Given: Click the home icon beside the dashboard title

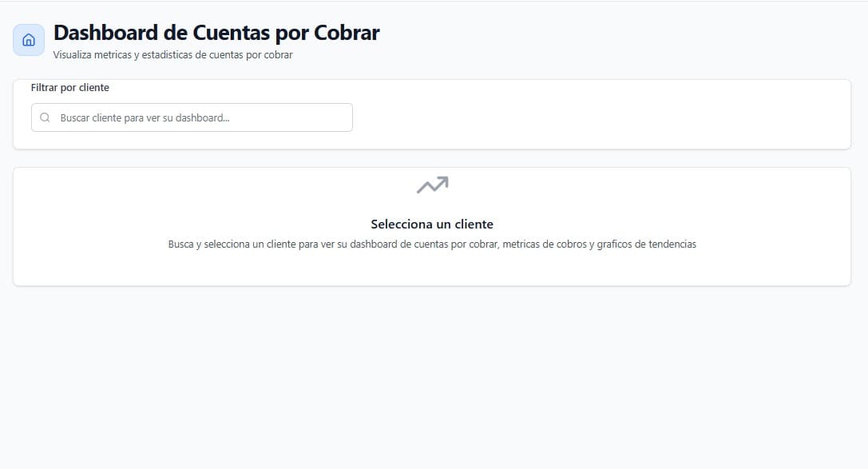Looking at the screenshot, I should point(29,40).
